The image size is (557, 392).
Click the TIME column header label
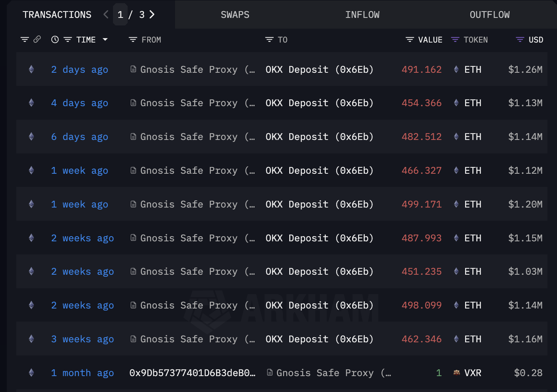(86, 40)
